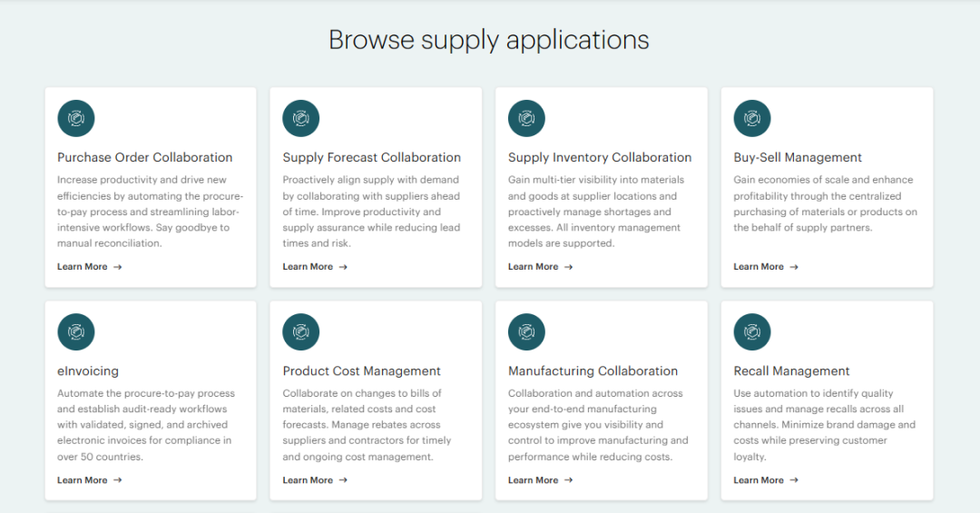The width and height of the screenshot is (980, 513).
Task: Open Learn More under Product Cost Management
Action: tap(315, 479)
